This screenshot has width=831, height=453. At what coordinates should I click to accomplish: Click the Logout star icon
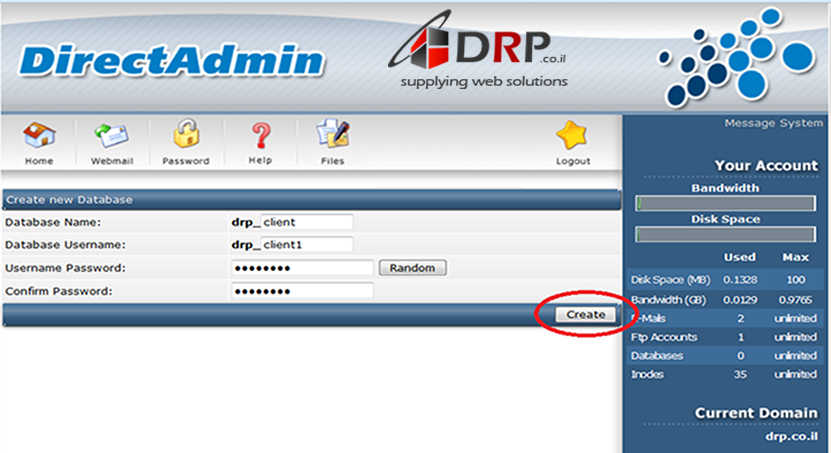[x=573, y=136]
